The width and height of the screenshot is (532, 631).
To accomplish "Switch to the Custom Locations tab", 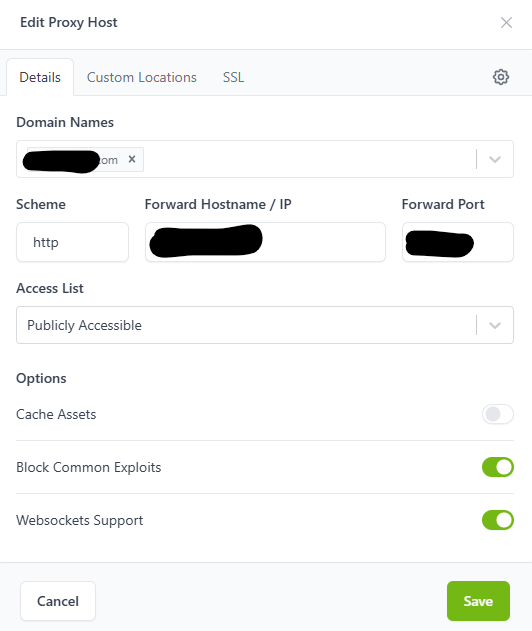I will (x=142, y=77).
